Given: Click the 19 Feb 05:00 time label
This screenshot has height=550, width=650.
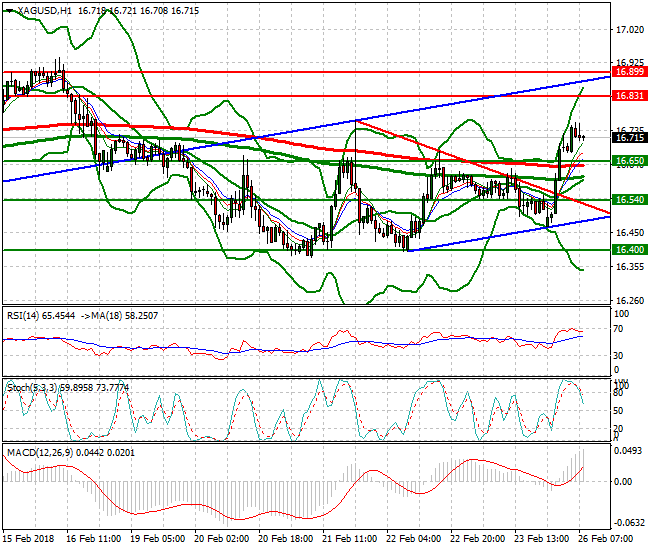Looking at the screenshot, I should point(158,539).
